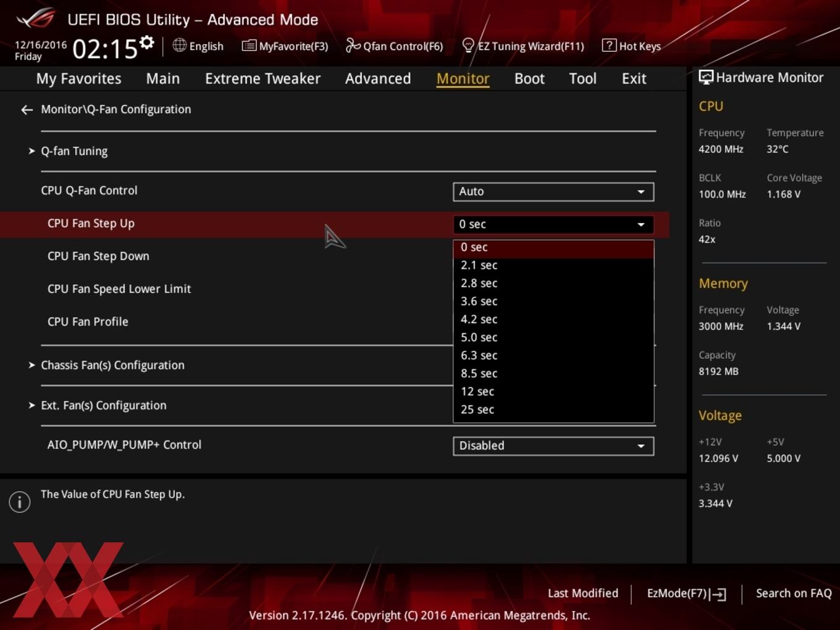Set step up to 25 sec

pos(553,409)
